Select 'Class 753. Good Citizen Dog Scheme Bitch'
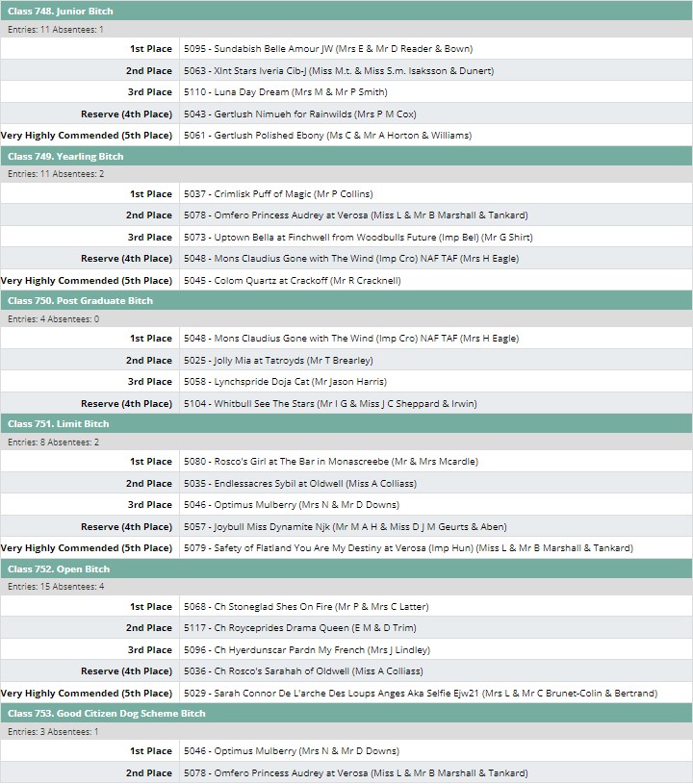The height and width of the screenshot is (784, 693). coord(346,713)
